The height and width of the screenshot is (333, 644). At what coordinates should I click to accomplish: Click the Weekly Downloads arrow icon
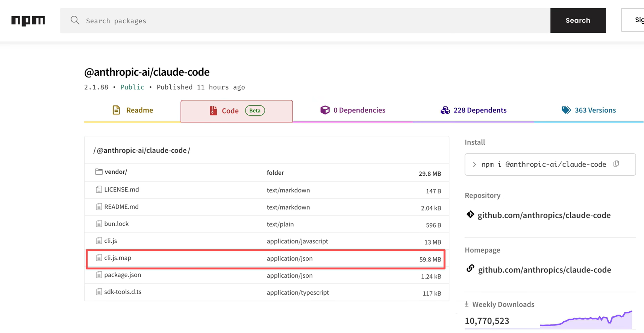tap(467, 304)
